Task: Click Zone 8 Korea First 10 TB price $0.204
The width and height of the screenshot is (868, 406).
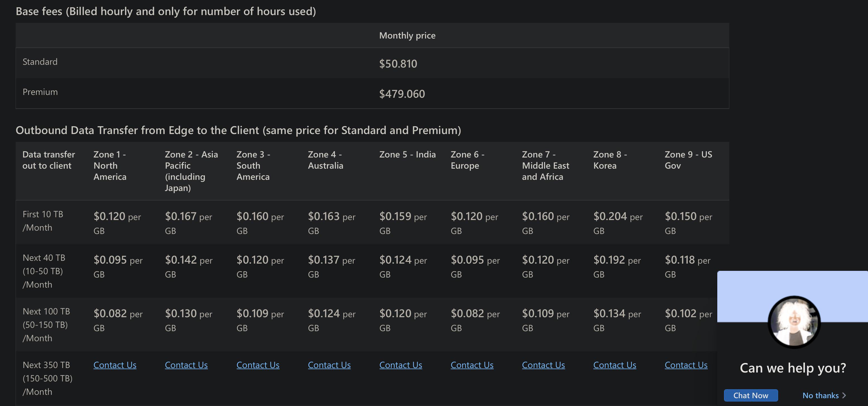Action: (610, 216)
